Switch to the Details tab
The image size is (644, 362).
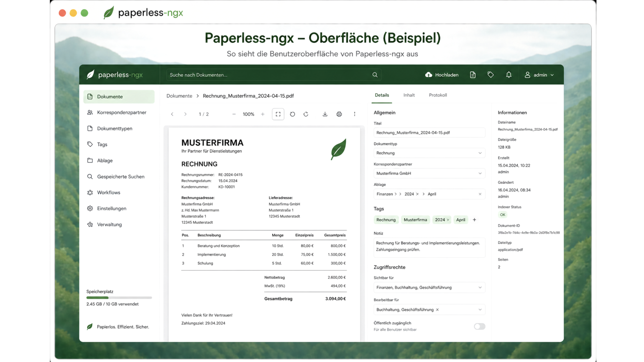tap(382, 95)
